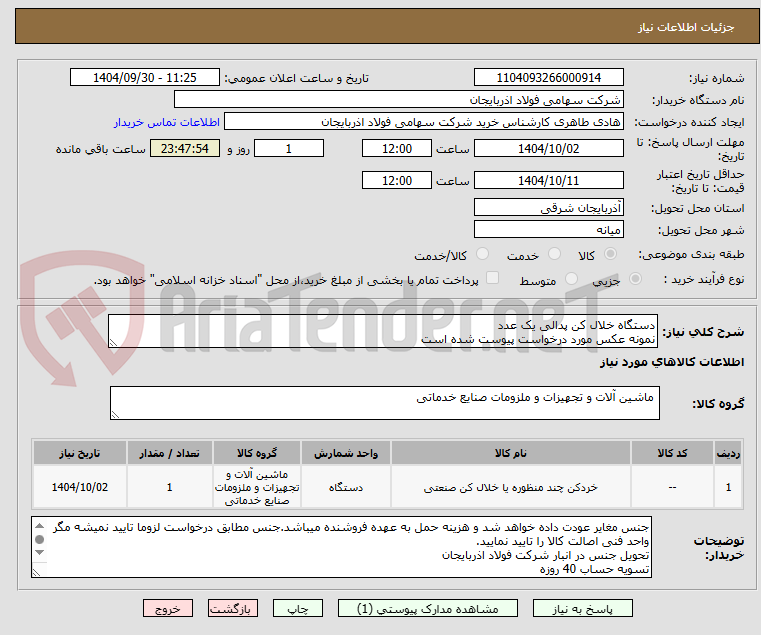The image size is (761, 635).
Task: Click the ردیف column header
Action: tap(728, 453)
